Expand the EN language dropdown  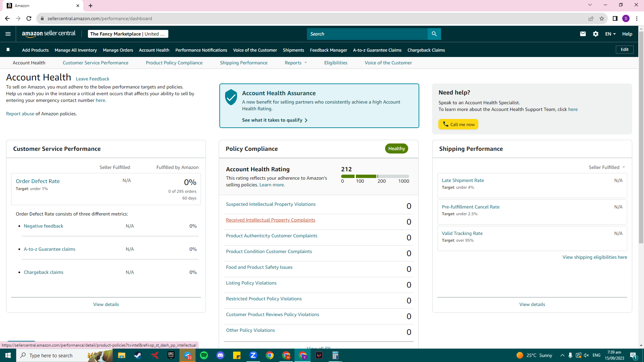click(610, 34)
